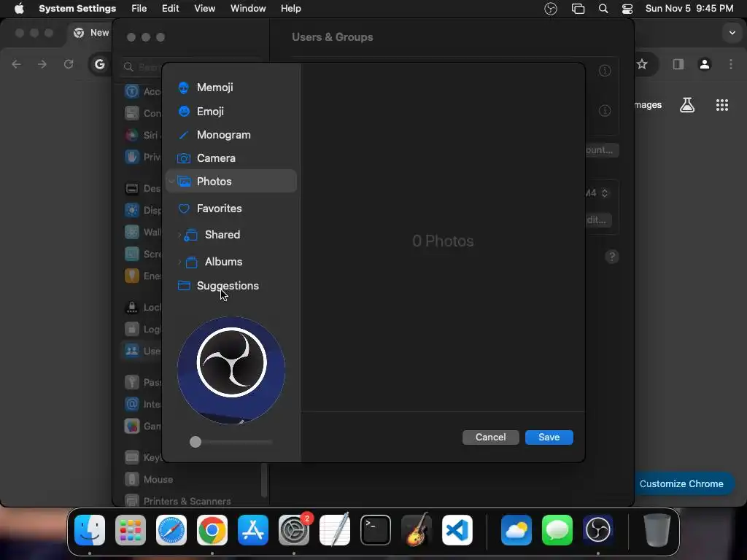Select Memoji in the picture picker

231,87
